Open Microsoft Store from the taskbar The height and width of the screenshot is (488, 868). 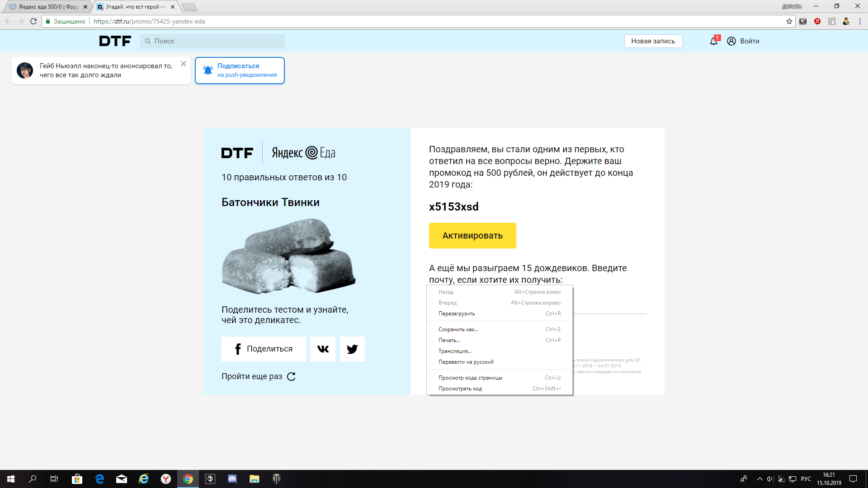pyautogui.click(x=77, y=479)
